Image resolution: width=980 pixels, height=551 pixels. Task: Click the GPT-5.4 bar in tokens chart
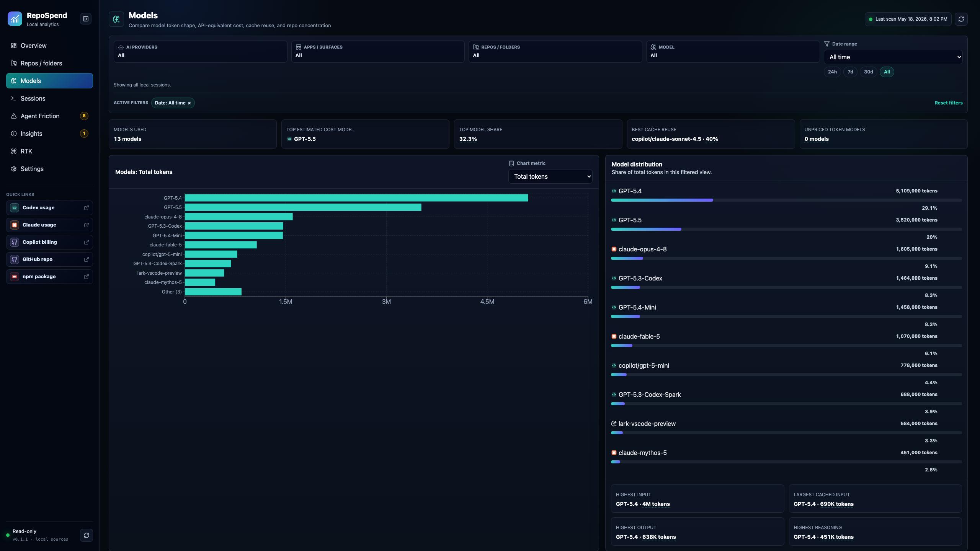click(356, 198)
